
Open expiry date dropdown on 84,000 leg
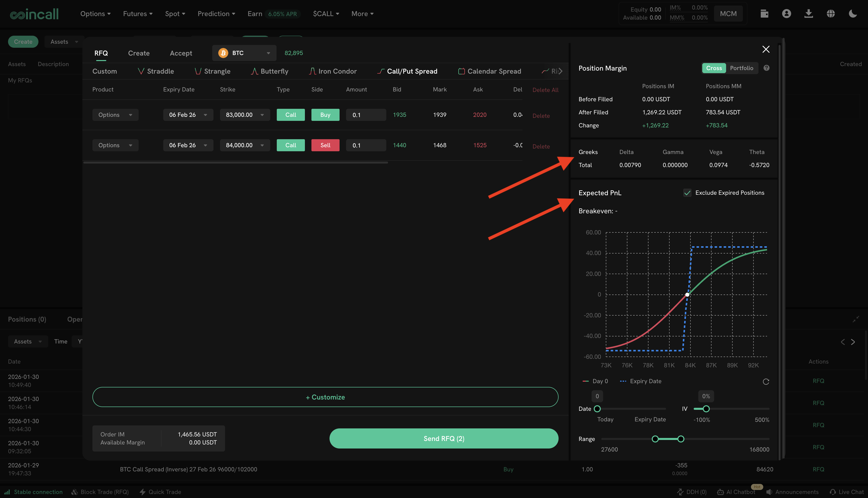click(x=188, y=145)
